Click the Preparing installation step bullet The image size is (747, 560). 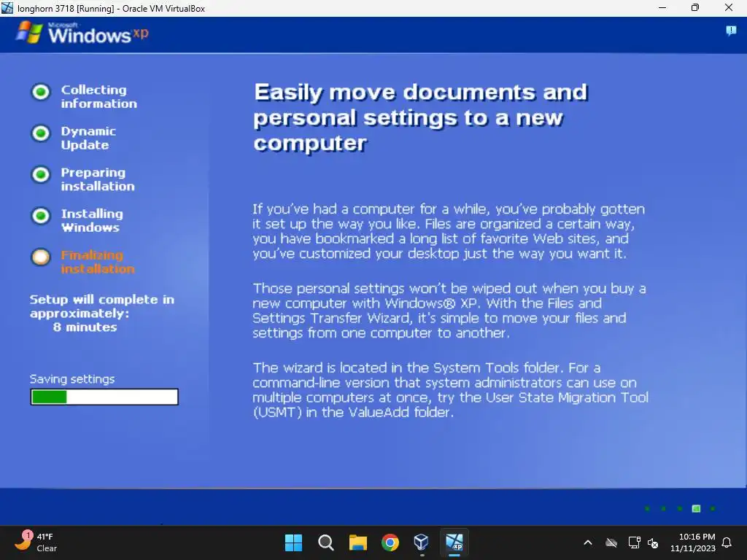pos(41,174)
